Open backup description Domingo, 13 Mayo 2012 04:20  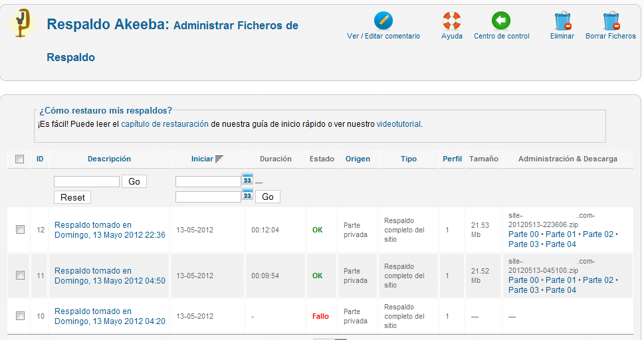[x=110, y=316]
